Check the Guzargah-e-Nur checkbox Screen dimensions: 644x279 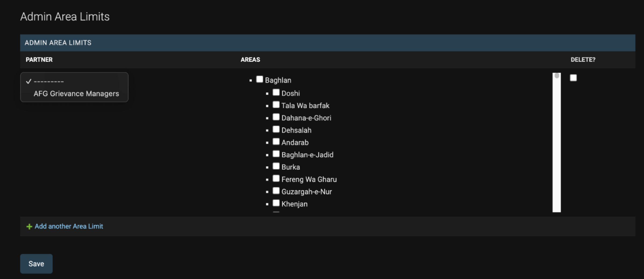click(276, 191)
